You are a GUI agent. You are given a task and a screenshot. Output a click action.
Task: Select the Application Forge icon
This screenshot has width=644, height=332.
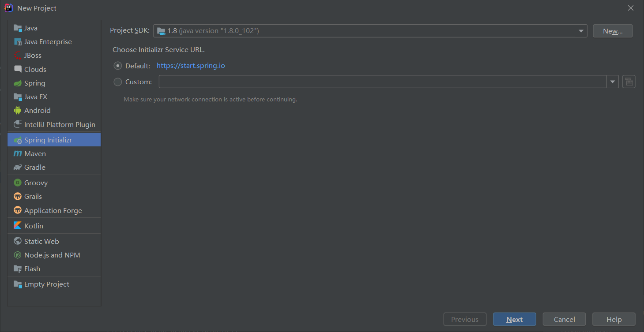(18, 210)
